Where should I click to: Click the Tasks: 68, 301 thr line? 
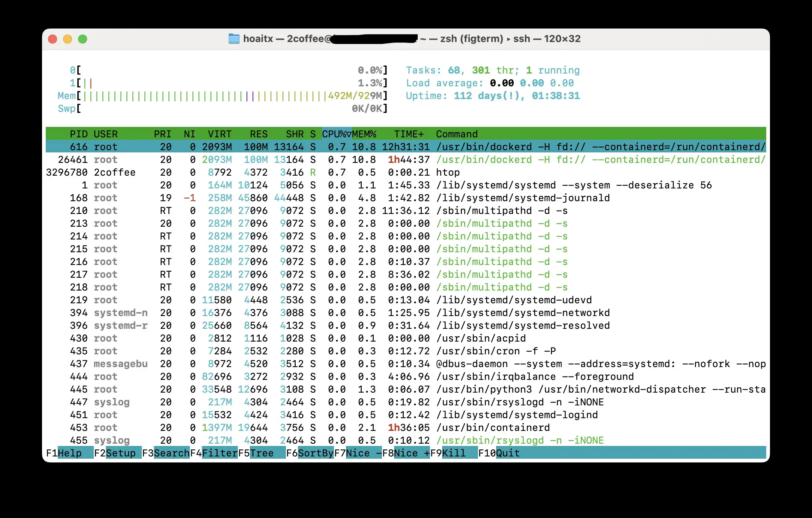pos(493,70)
